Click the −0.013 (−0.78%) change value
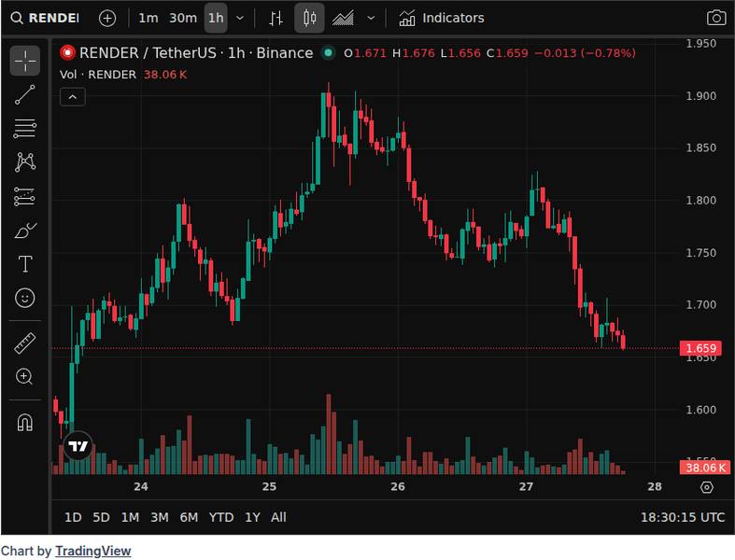Viewport: 735px width, 560px height. tap(585, 53)
